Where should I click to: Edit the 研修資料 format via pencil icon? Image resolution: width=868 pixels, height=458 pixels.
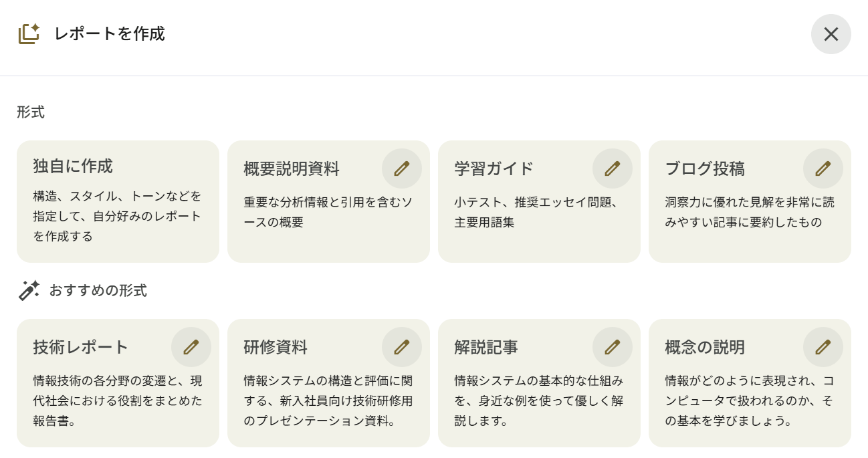click(x=402, y=347)
